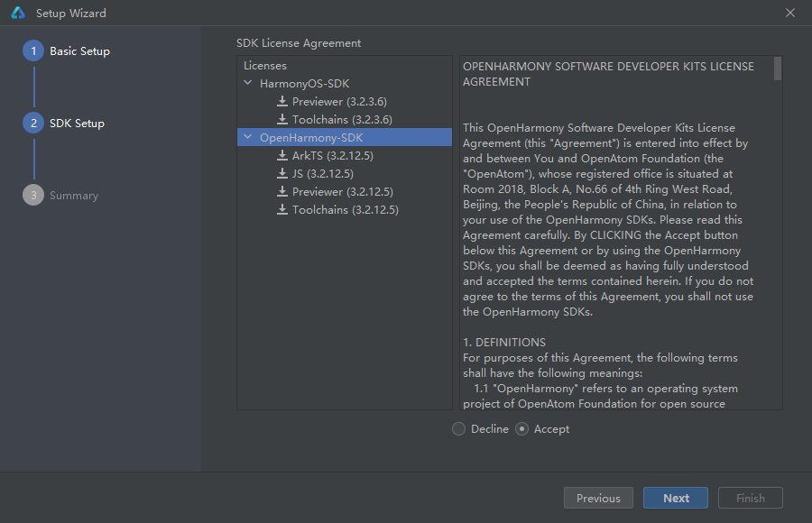Click download icon beside Toolchains (3.2.3.6)
Image resolution: width=812 pixels, height=523 pixels.
click(x=282, y=119)
